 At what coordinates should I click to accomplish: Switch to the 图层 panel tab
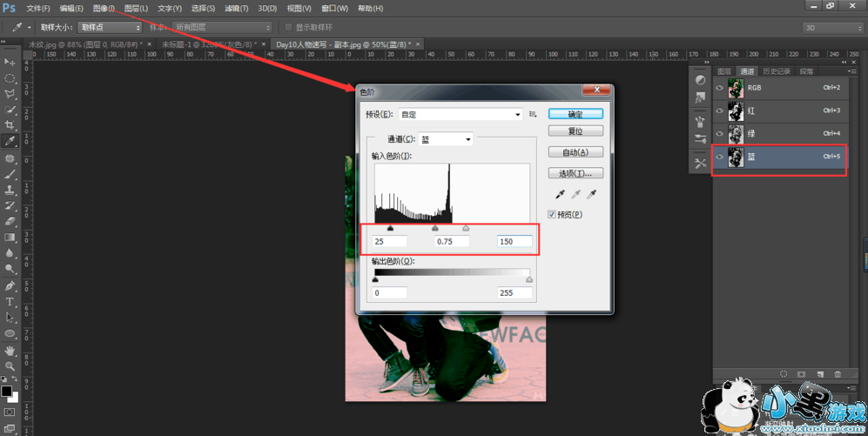pos(724,71)
